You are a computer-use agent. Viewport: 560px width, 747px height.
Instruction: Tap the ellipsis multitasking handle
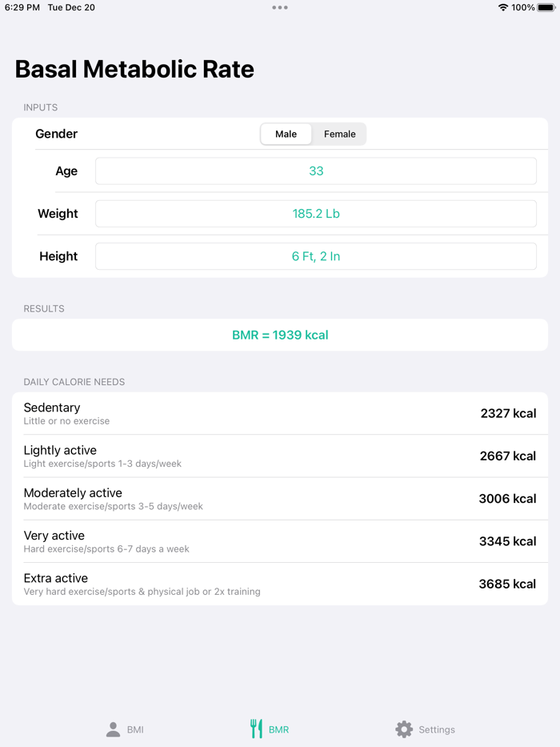coord(280,7)
